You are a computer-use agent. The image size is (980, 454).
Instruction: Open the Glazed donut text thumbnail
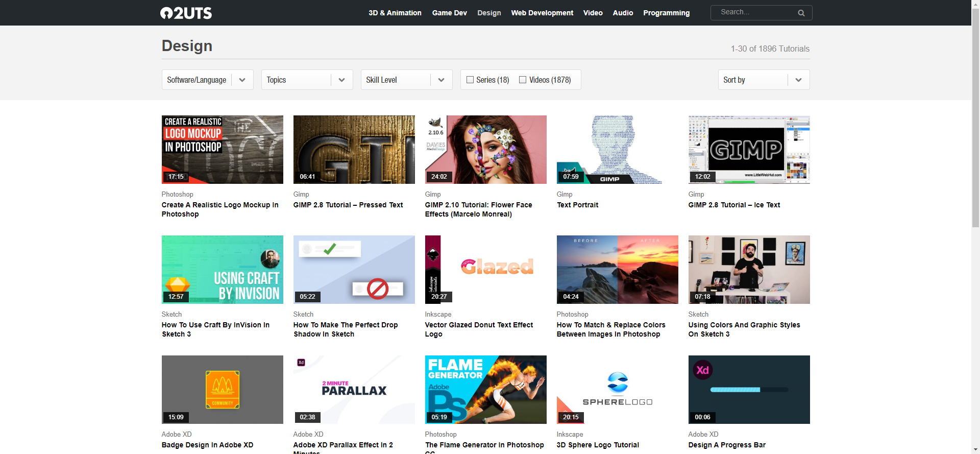point(486,270)
